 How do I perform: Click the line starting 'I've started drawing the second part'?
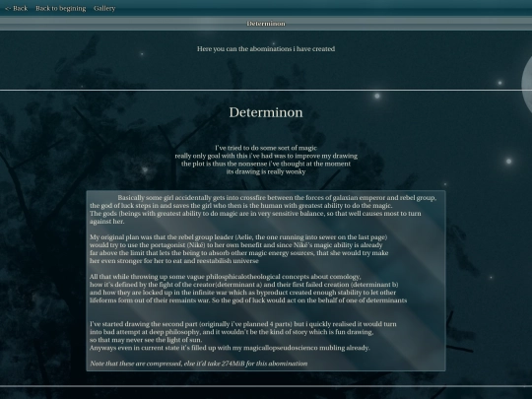pyautogui.click(x=243, y=324)
